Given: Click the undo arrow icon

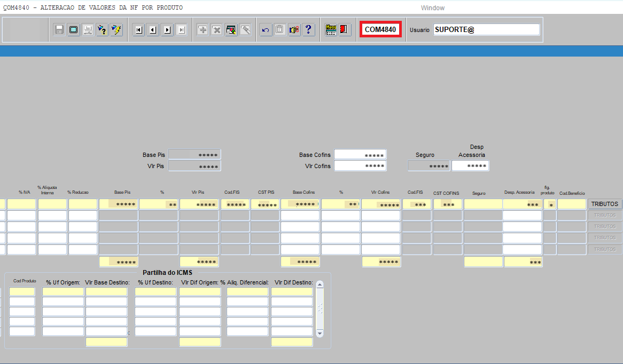Looking at the screenshot, I should tap(266, 30).
